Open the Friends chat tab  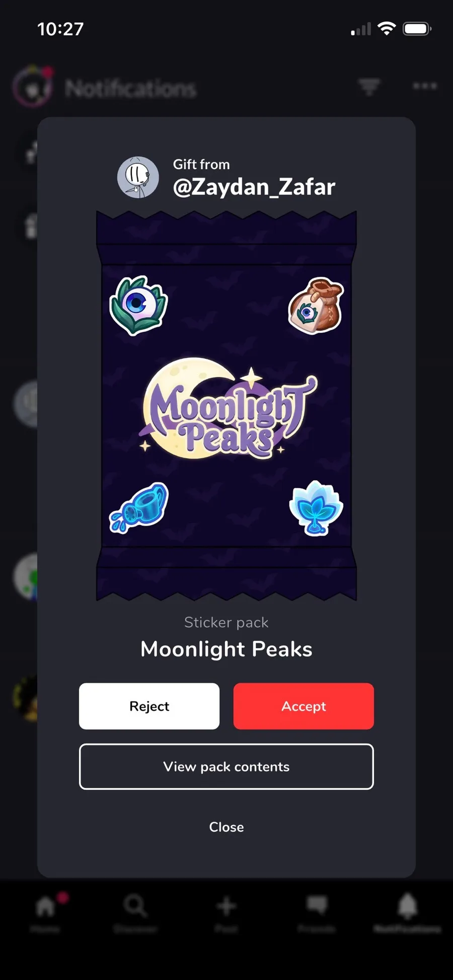pyautogui.click(x=317, y=912)
